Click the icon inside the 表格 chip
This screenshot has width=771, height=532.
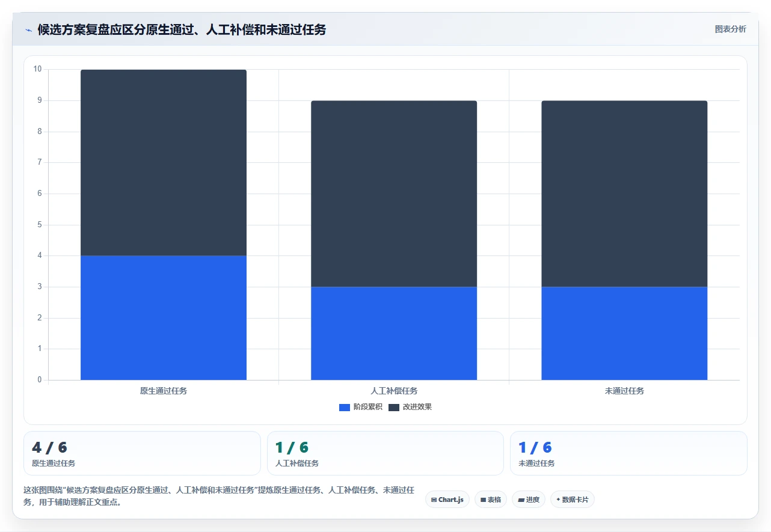point(483,500)
